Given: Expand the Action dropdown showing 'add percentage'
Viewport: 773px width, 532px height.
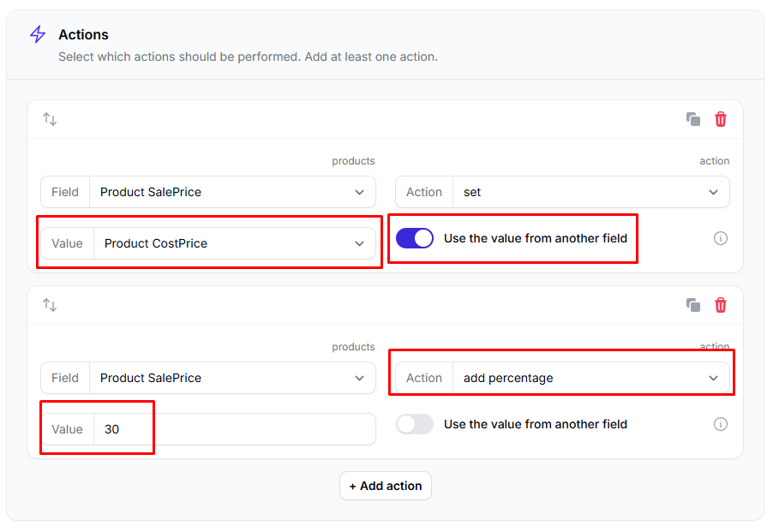Looking at the screenshot, I should [590, 378].
